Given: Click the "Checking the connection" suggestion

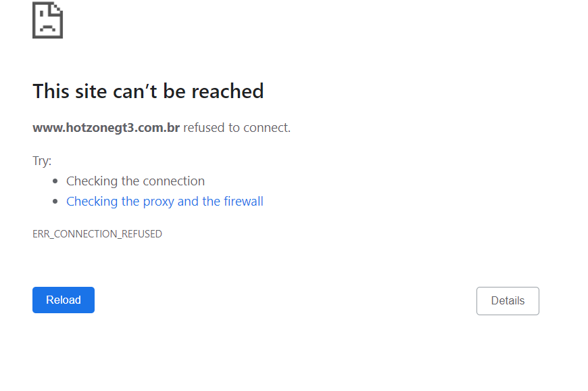Looking at the screenshot, I should pyautogui.click(x=135, y=181).
